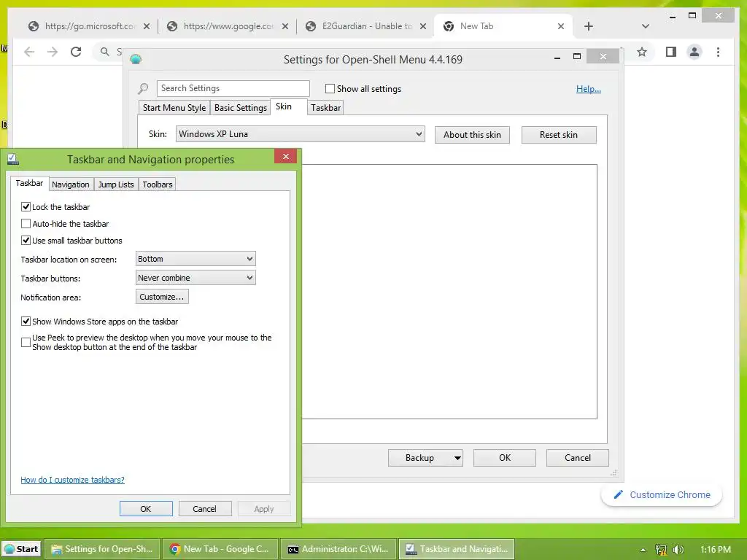The width and height of the screenshot is (747, 560).
Task: Open the Taskbar tab in Open-Shell settings
Action: click(x=326, y=108)
